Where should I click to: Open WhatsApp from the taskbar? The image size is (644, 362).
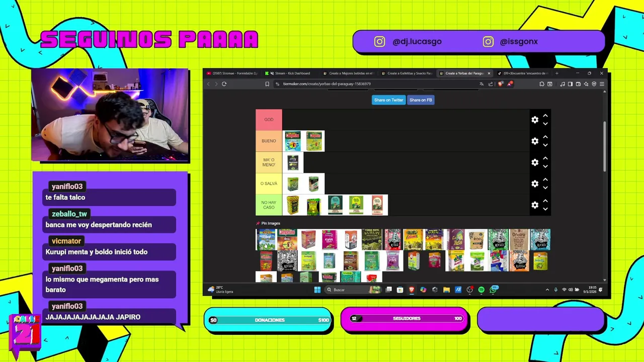(493, 290)
